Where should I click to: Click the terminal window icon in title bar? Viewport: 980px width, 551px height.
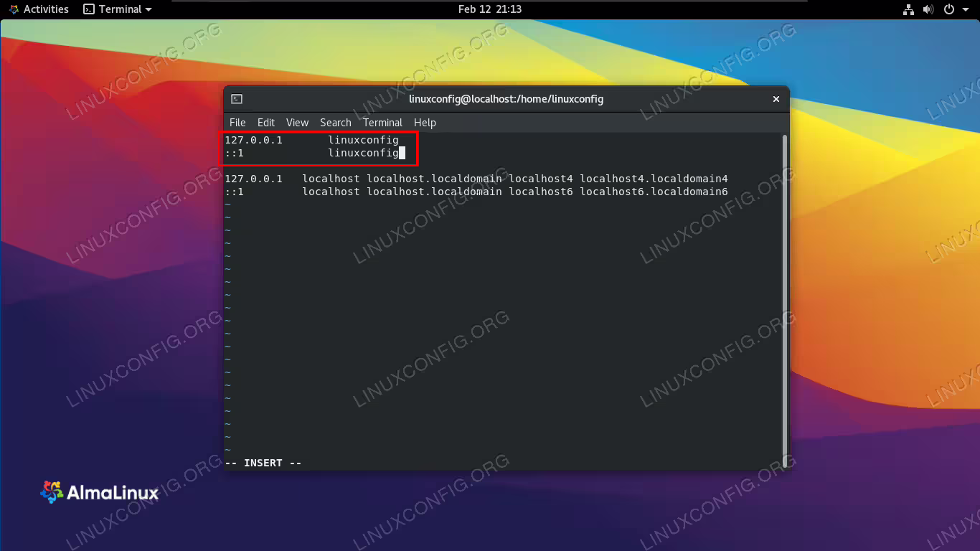[x=237, y=99]
